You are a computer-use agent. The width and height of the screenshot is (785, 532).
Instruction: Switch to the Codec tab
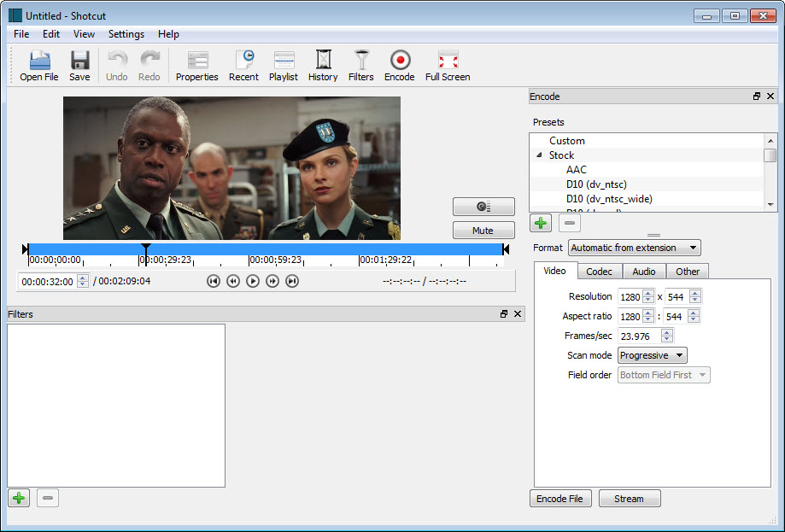[x=600, y=272]
